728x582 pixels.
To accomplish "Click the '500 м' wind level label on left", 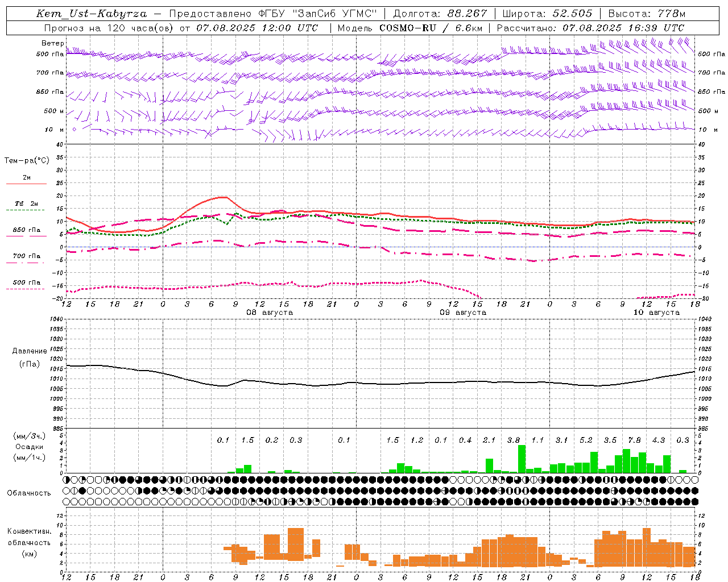I will (54, 111).
